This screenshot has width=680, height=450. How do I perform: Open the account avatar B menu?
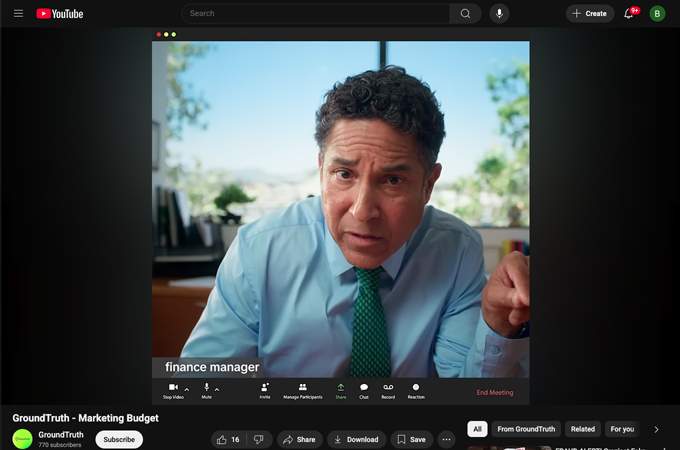point(657,13)
